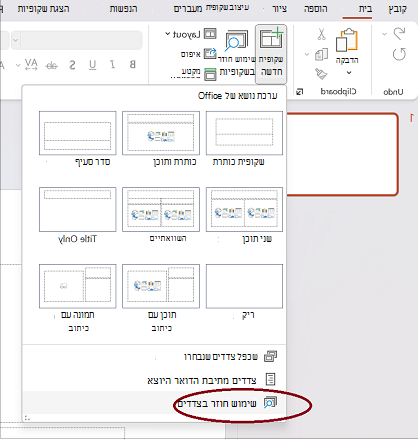418x439 pixels.
Task: Open the Animations (הנפשות) tab
Action: [x=123, y=9]
